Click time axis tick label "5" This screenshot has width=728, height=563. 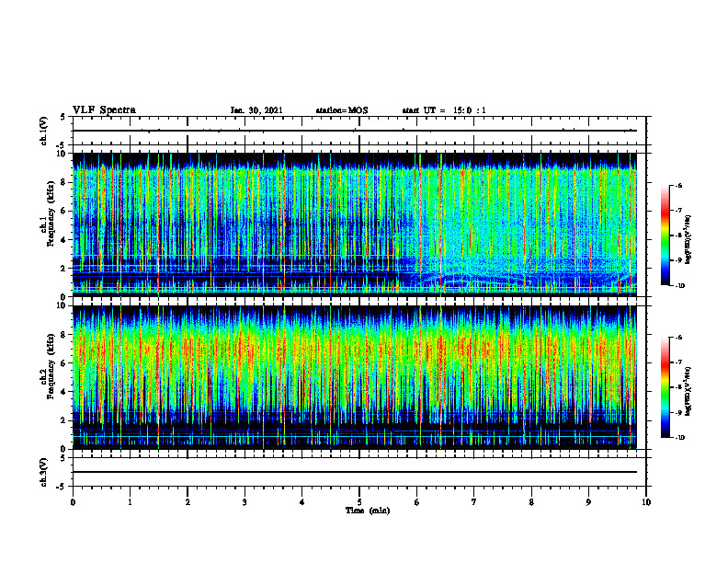point(359,502)
